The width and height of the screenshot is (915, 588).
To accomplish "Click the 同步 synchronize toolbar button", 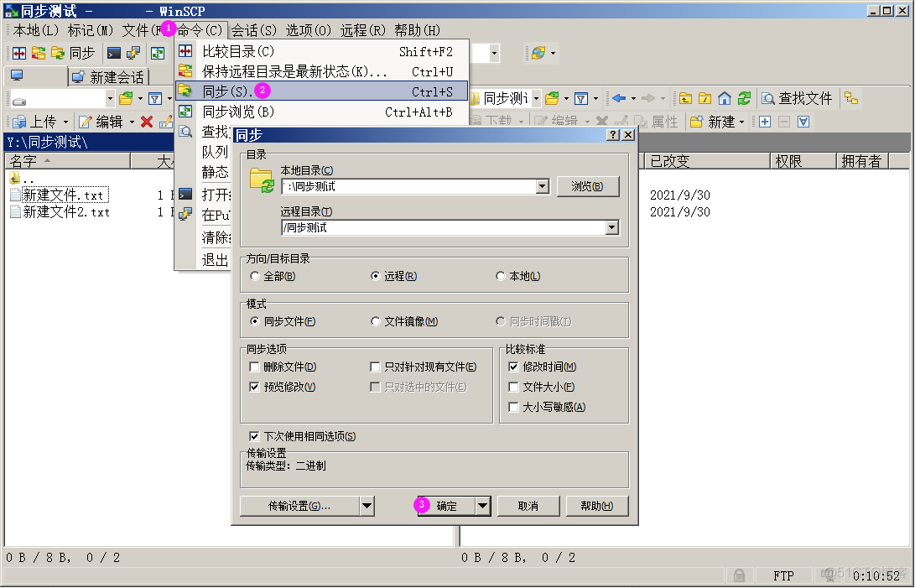I will click(x=73, y=53).
